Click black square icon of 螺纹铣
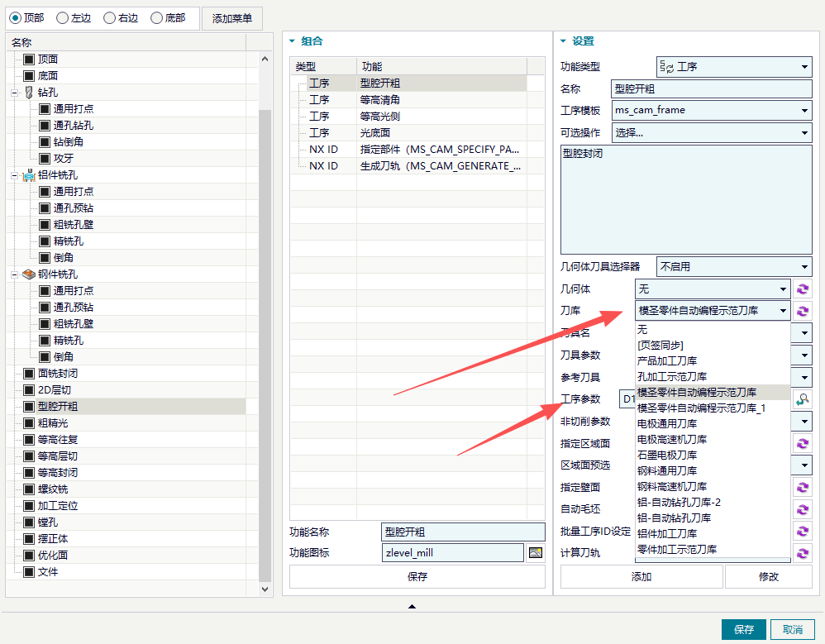The height and width of the screenshot is (644, 825). pyautogui.click(x=29, y=489)
